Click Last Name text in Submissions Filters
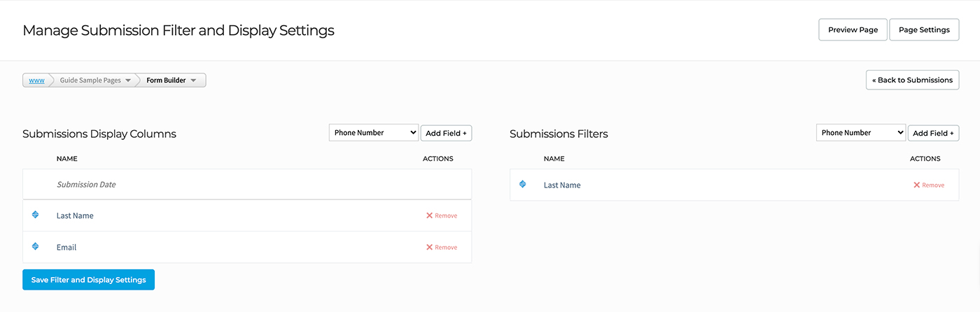This screenshot has height=312, width=980. [562, 185]
